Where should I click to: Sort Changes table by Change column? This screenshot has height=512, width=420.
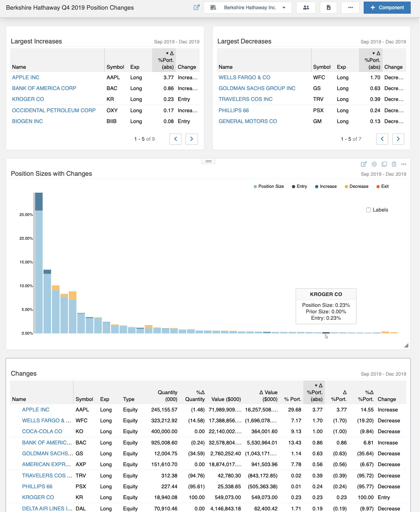387,399
